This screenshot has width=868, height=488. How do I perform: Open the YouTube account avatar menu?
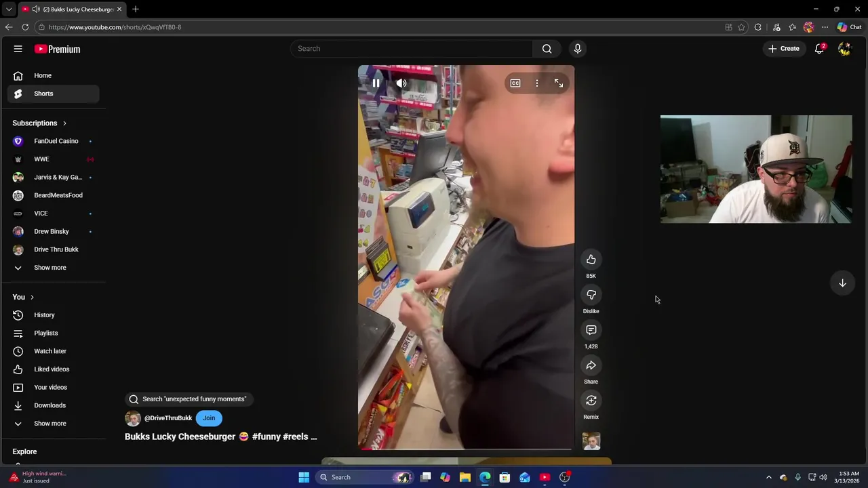(x=844, y=49)
